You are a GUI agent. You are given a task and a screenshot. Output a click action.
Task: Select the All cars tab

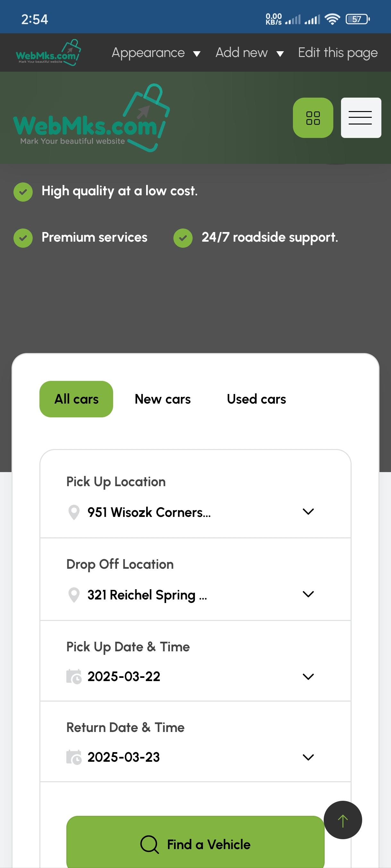(76, 399)
